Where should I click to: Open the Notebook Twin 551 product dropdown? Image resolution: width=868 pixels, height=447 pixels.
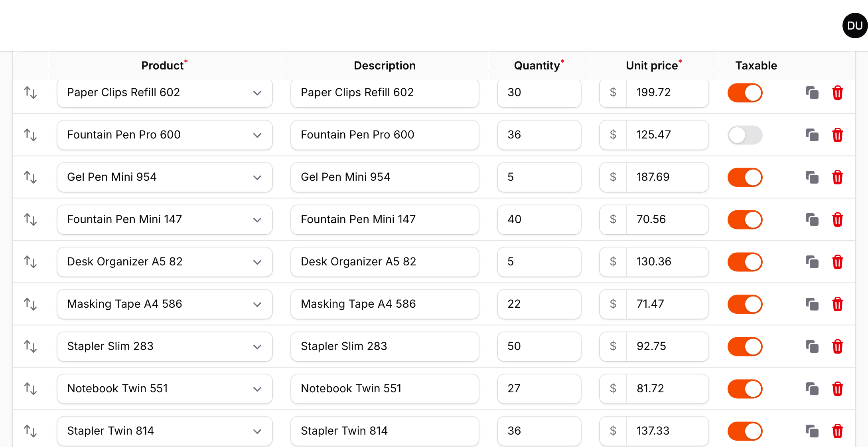[165, 389]
